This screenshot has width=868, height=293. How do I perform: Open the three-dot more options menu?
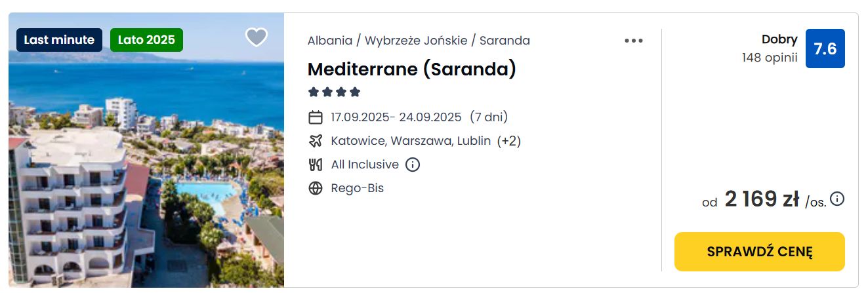click(634, 41)
